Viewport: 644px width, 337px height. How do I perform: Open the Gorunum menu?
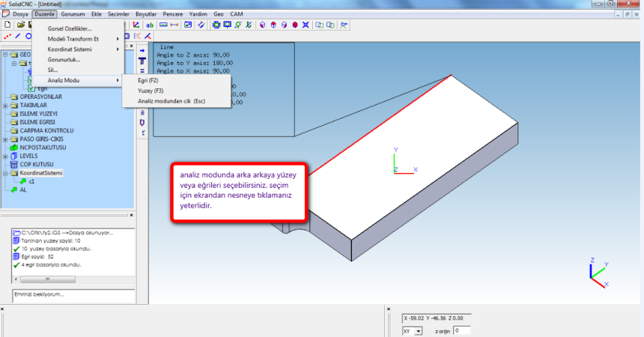tap(73, 14)
